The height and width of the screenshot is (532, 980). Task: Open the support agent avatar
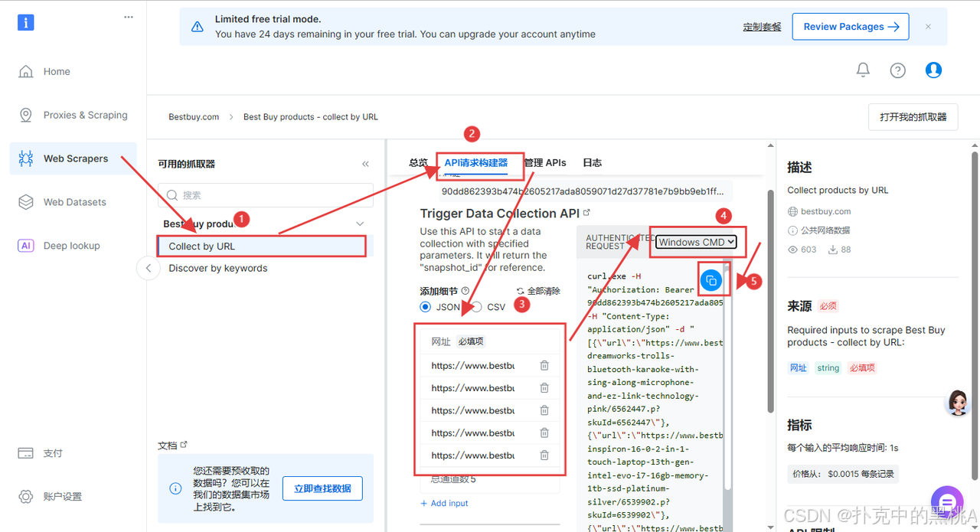pyautogui.click(x=957, y=402)
